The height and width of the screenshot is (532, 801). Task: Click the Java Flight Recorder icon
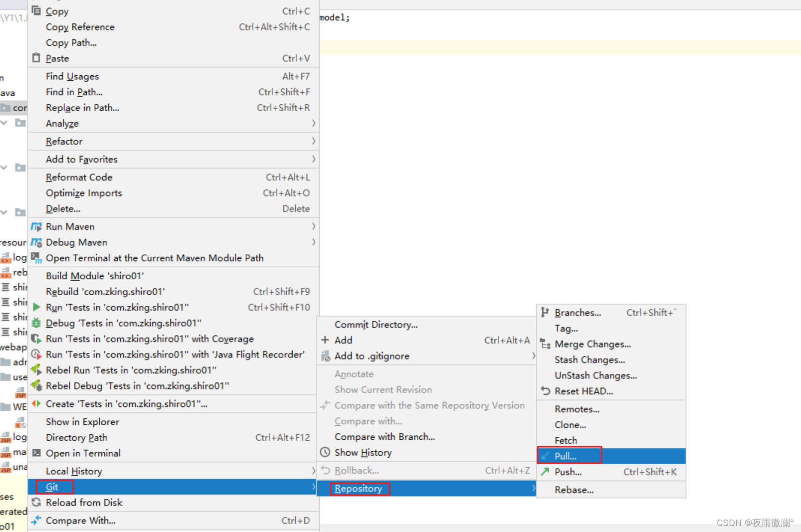pyautogui.click(x=36, y=355)
